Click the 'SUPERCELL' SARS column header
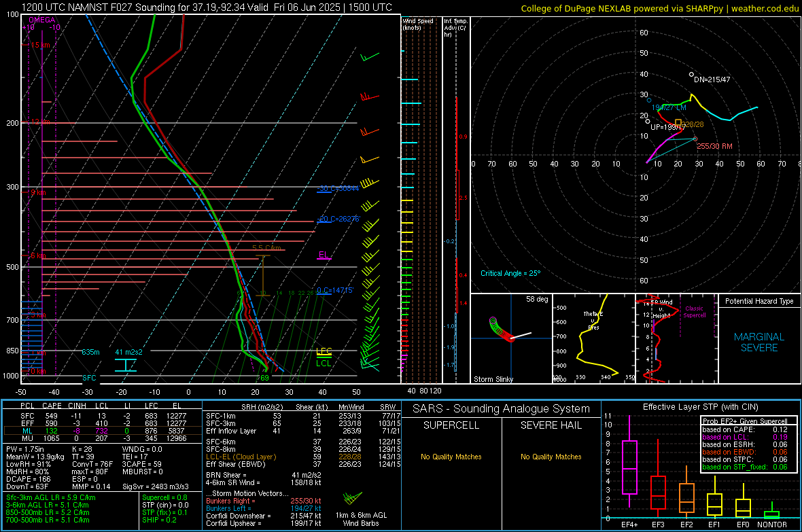802x532 pixels. point(451,425)
